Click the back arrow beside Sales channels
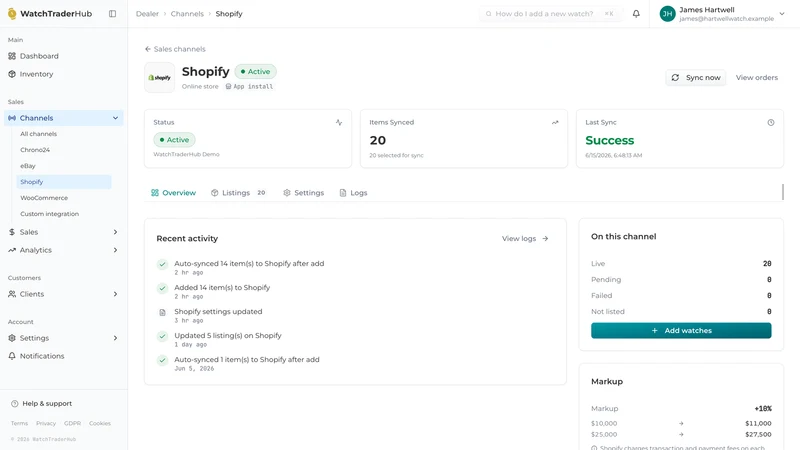The image size is (800, 450). [148, 49]
